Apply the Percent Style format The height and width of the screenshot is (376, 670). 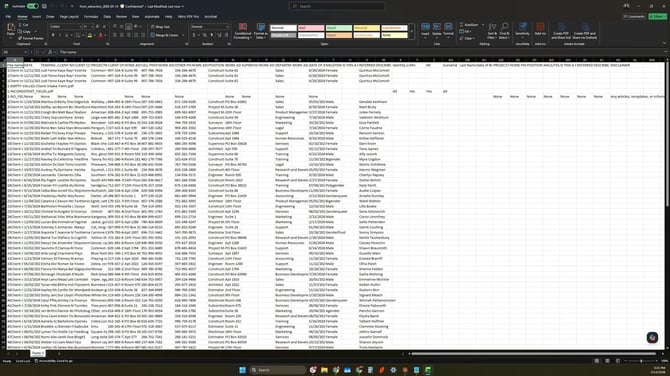205,35
